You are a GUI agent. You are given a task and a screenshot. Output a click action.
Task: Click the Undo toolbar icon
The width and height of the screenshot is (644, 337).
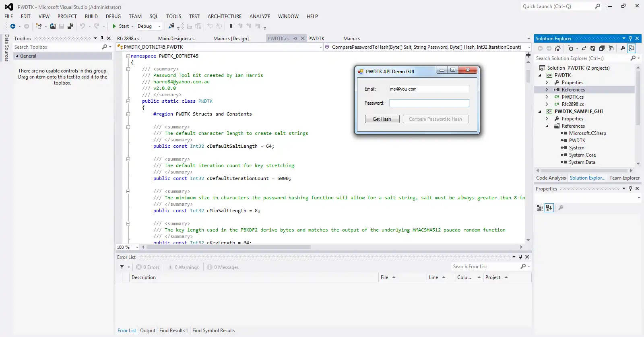pos(83,26)
